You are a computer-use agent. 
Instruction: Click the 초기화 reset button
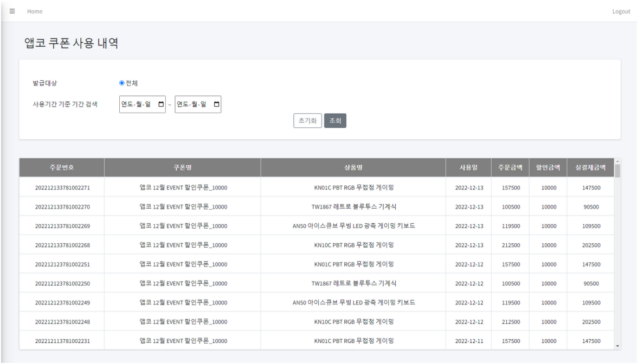point(307,120)
